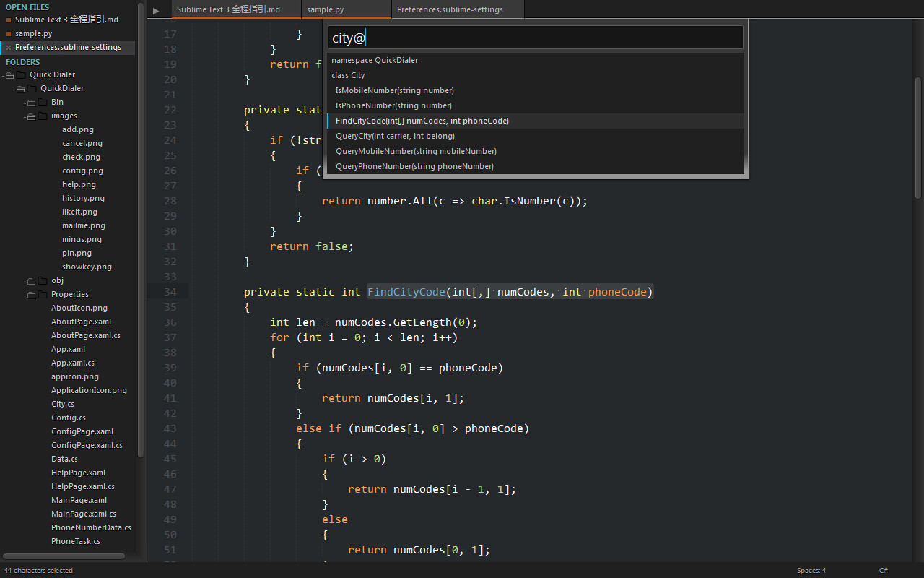The image size is (924, 578).
Task: Click the folder icon beside Quick Dialer root
Action: (x=22, y=74)
